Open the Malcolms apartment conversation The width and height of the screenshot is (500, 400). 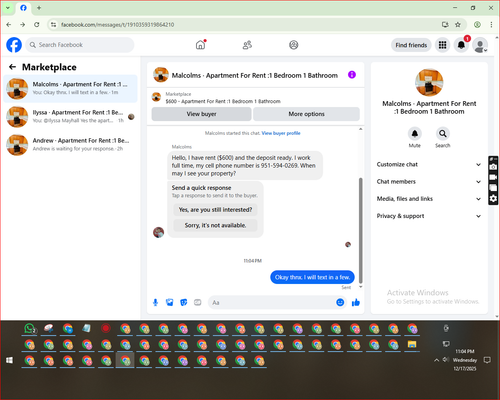click(x=70, y=89)
